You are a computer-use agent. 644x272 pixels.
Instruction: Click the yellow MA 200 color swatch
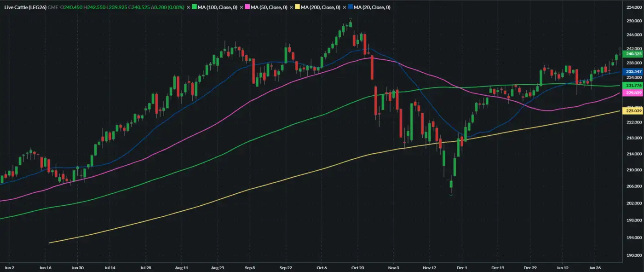[x=297, y=7]
